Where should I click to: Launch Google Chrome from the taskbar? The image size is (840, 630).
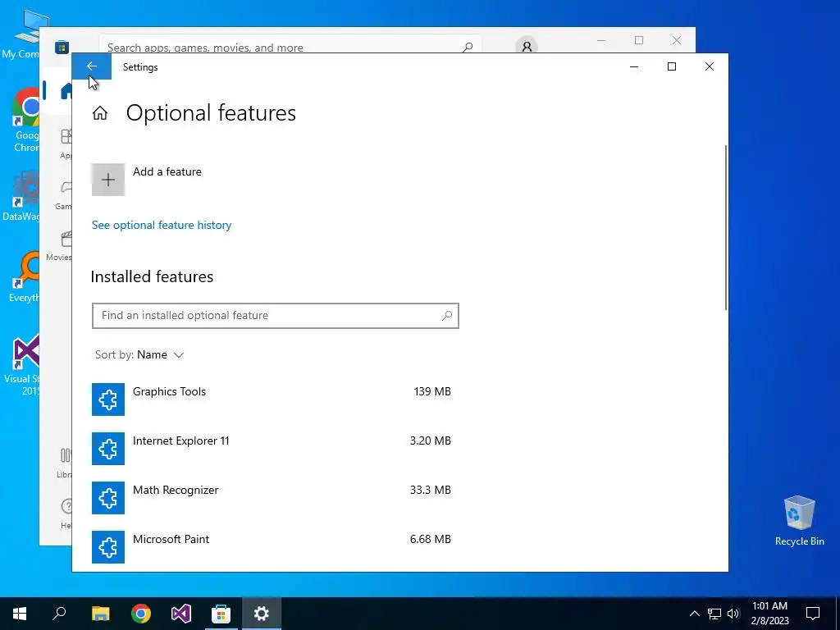coord(141,614)
